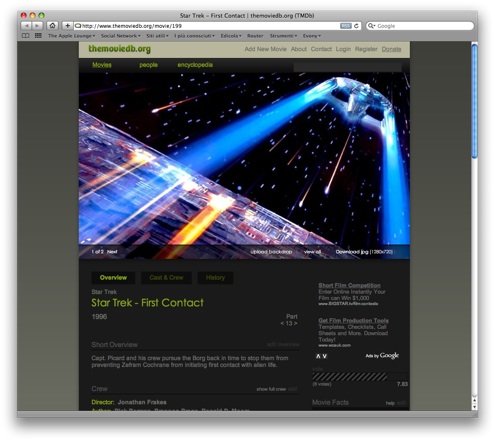
Task: Click the Ads by Google label
Action: [x=382, y=356]
